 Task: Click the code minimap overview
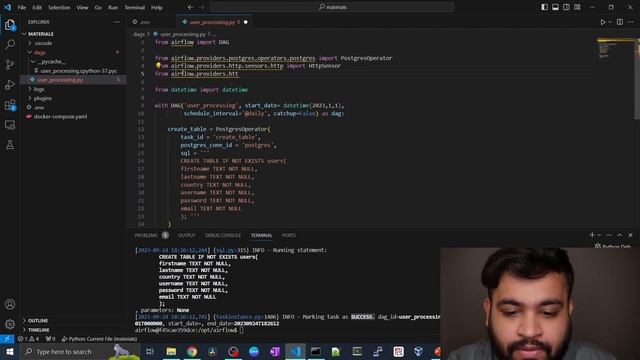[616, 49]
